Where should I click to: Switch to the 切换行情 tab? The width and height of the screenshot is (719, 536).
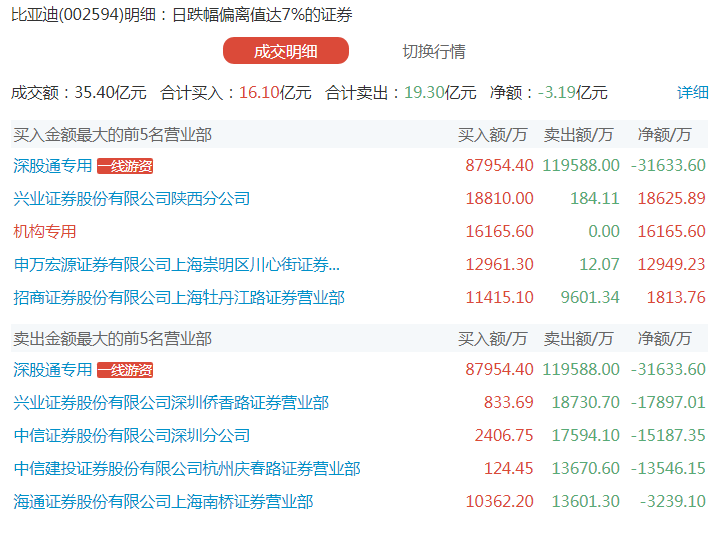434,51
